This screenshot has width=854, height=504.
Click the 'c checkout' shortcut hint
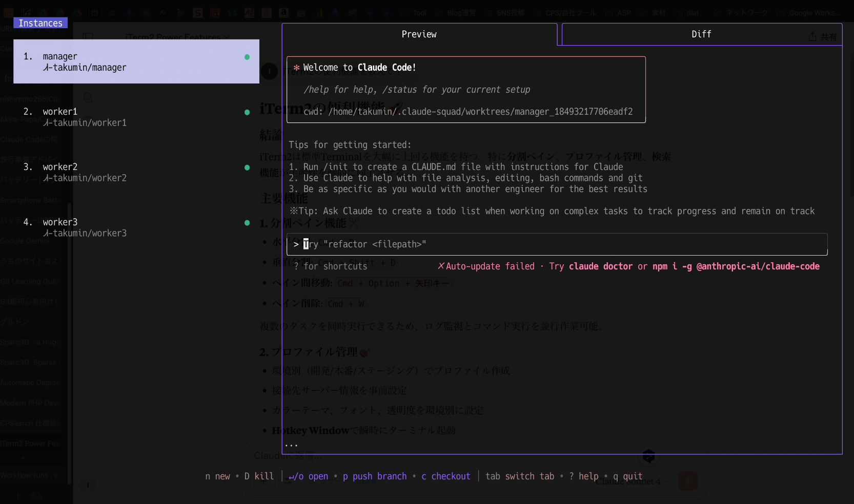click(x=446, y=476)
